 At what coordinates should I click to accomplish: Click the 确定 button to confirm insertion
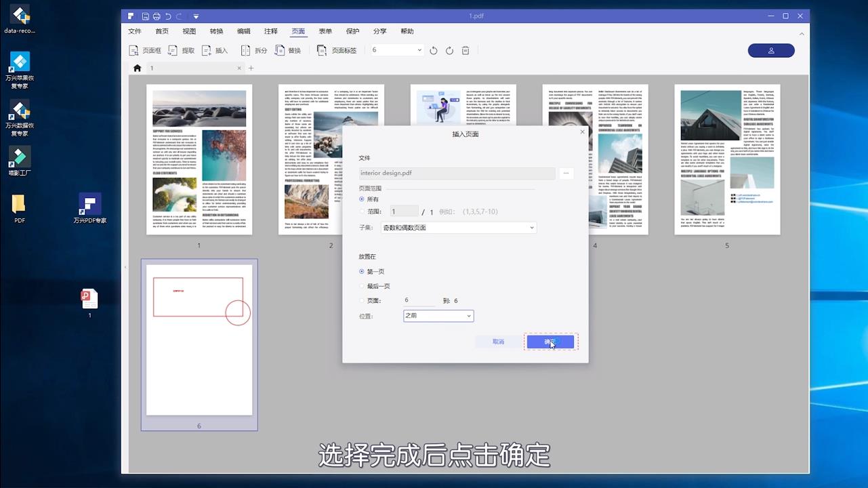pyautogui.click(x=550, y=342)
